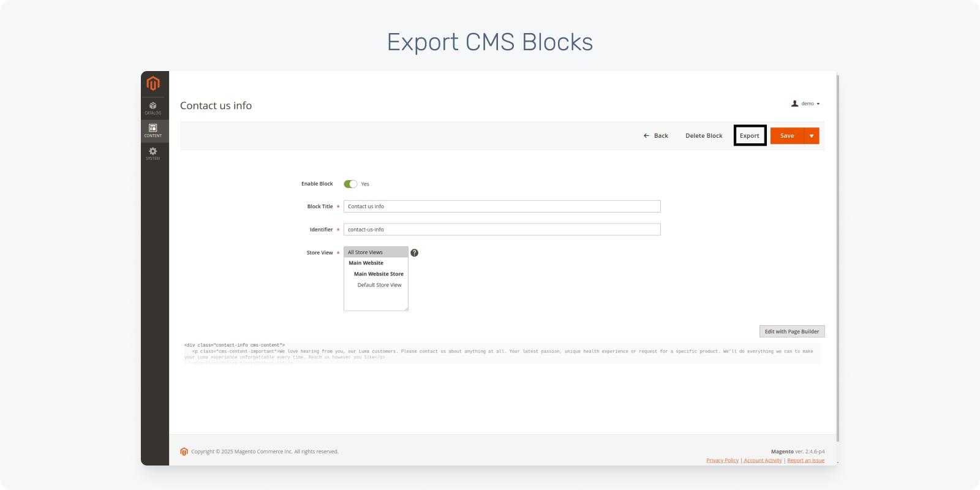The height and width of the screenshot is (490, 980).
Task: Click the demo user account icon
Action: [x=795, y=104]
